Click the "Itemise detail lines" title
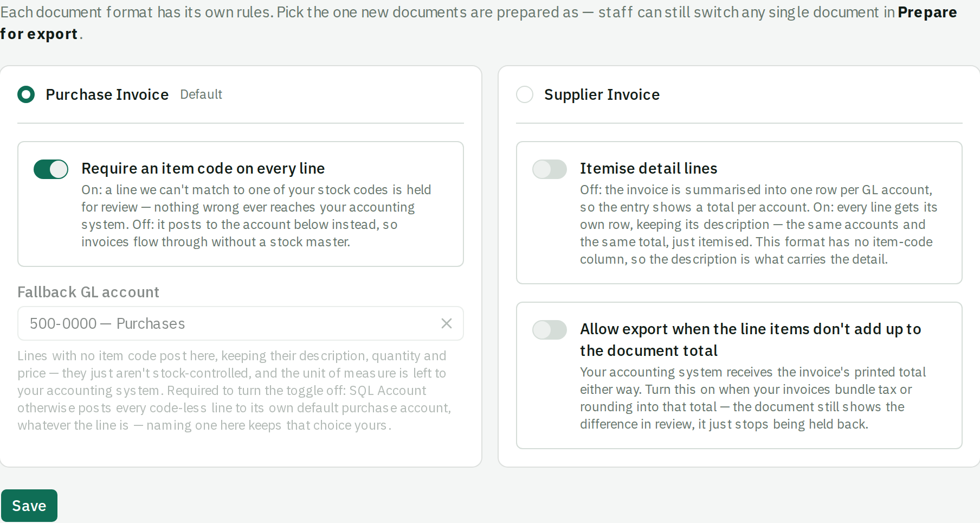The height and width of the screenshot is (523, 980). coord(648,168)
